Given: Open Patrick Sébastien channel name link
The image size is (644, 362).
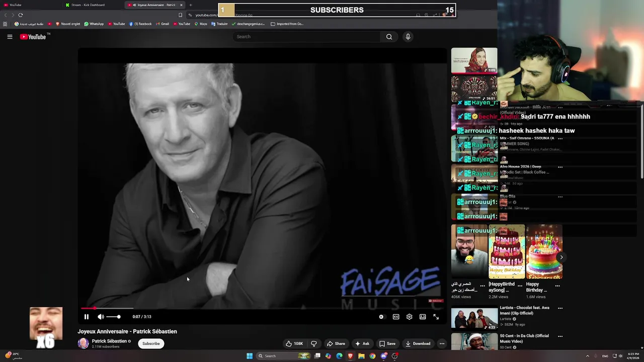Looking at the screenshot, I should click(109, 341).
